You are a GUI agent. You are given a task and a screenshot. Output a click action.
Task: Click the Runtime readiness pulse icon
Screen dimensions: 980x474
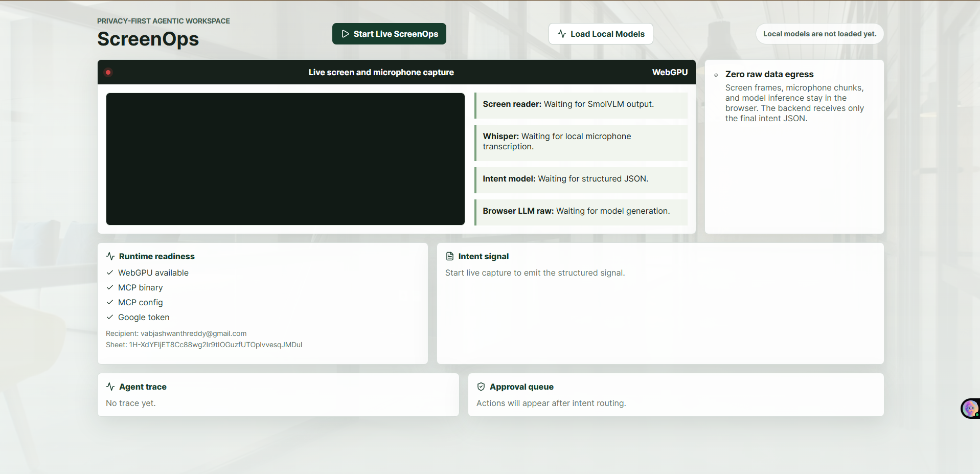(x=110, y=256)
